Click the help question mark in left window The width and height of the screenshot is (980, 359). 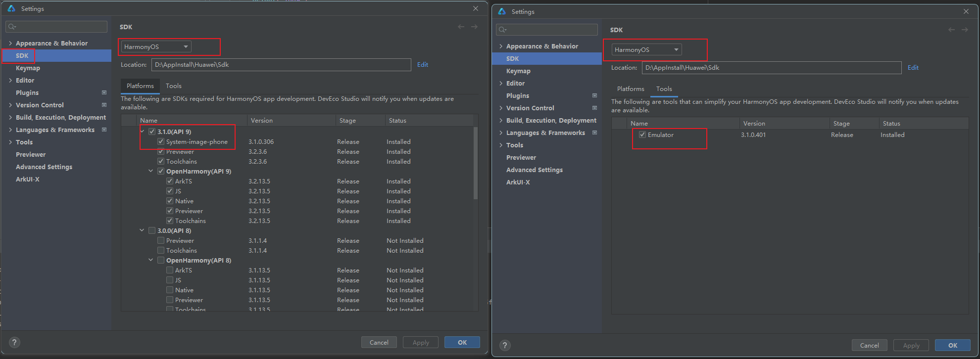14,342
